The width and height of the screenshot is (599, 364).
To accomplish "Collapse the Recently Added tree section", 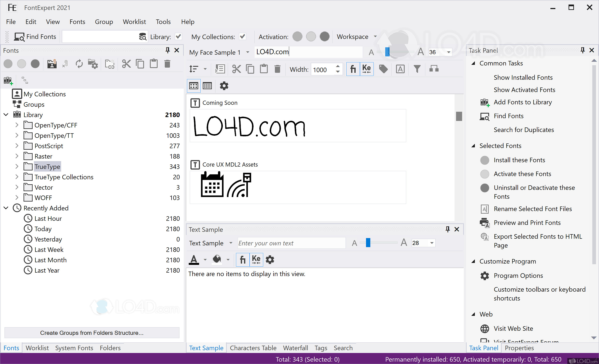I will tap(6, 208).
